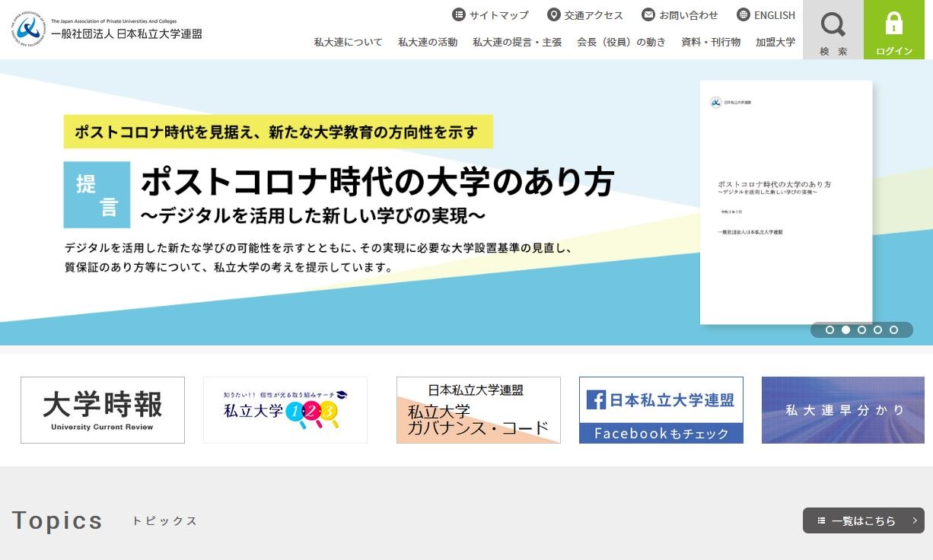The image size is (933, 560).
Task: Click the green ログイン padlock icon
Action: (x=893, y=24)
